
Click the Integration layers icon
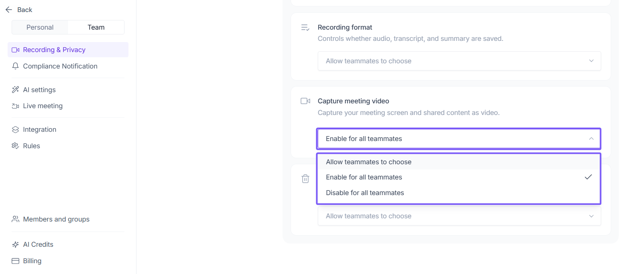(16, 129)
